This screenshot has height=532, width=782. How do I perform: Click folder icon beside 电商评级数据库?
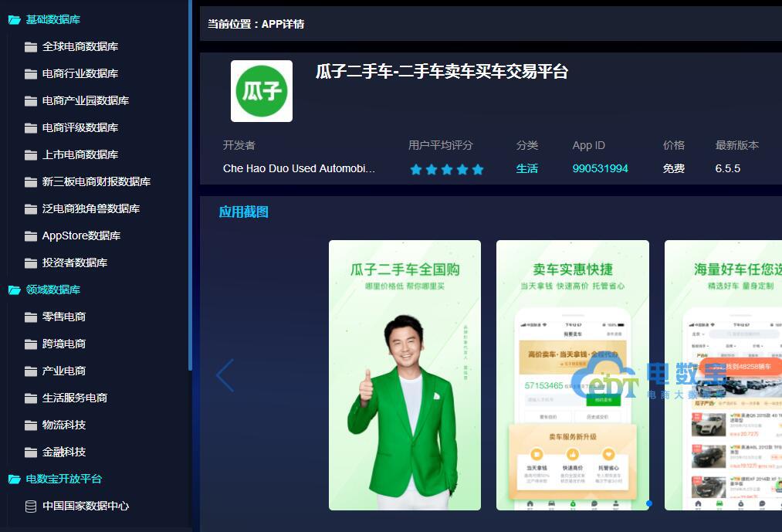31,127
